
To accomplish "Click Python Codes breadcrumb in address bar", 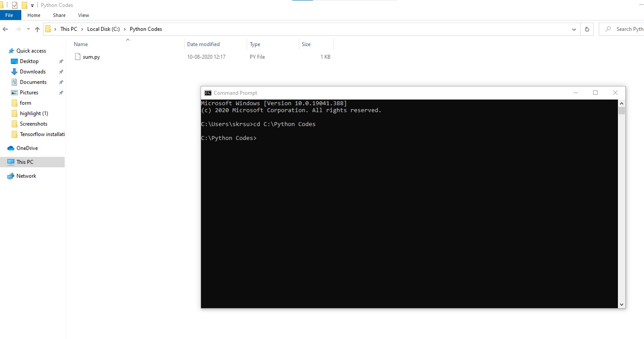I will point(146,29).
